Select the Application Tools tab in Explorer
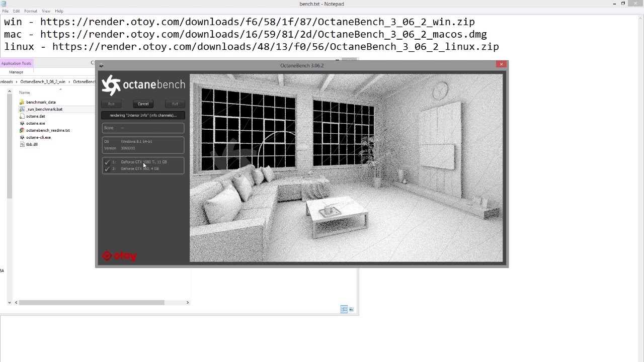The image size is (644, 362). [16, 63]
